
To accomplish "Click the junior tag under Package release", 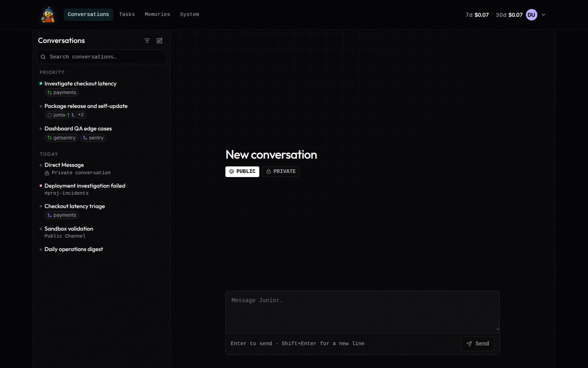I will pyautogui.click(x=56, y=115).
